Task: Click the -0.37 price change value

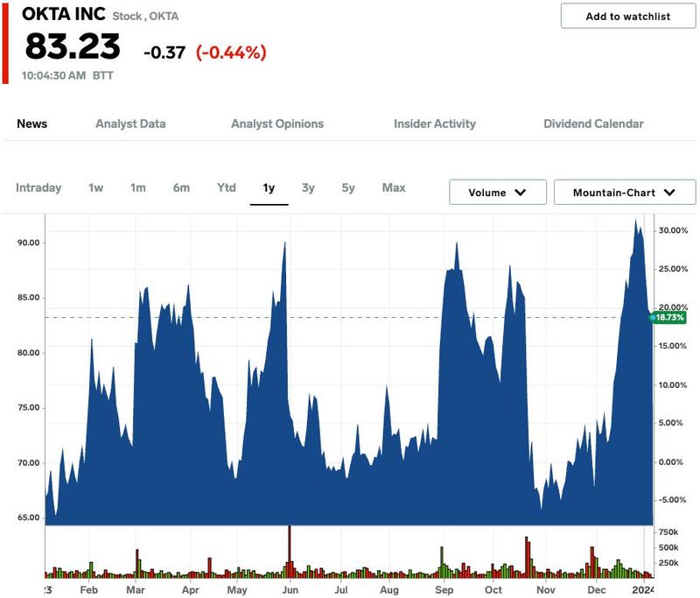Action: pos(164,53)
